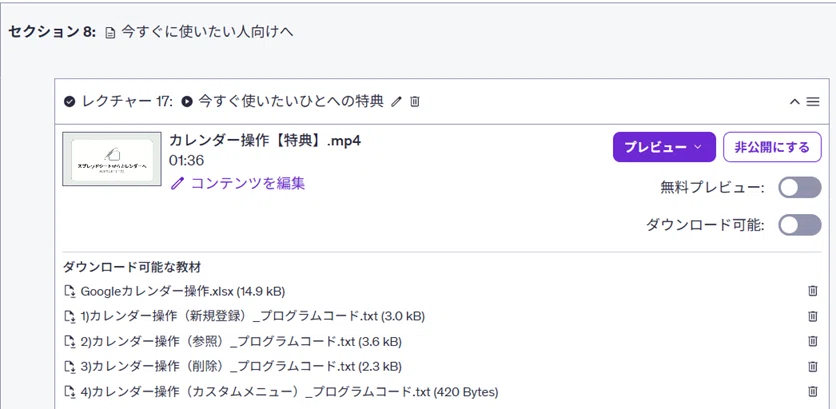Download Googleカレンダー操作.xlsx file
Image resolution: width=836 pixels, height=409 pixels.
(174, 291)
